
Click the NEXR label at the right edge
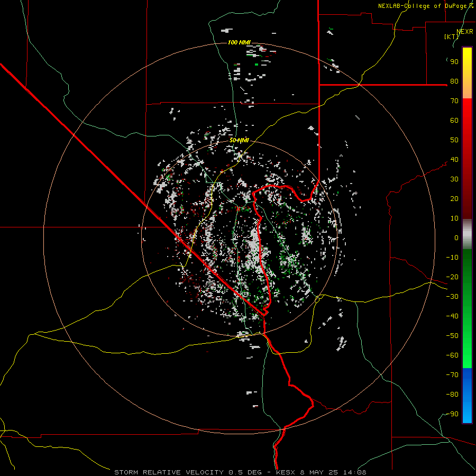tap(465, 32)
